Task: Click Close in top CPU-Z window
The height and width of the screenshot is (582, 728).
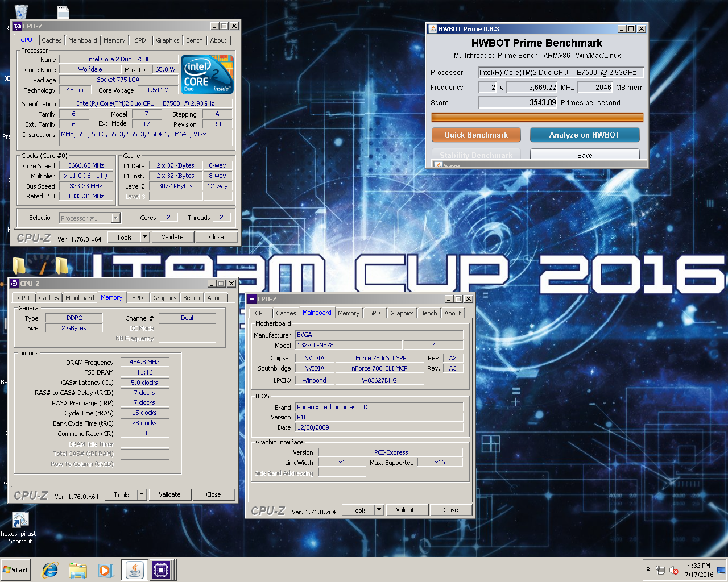Action: point(216,237)
